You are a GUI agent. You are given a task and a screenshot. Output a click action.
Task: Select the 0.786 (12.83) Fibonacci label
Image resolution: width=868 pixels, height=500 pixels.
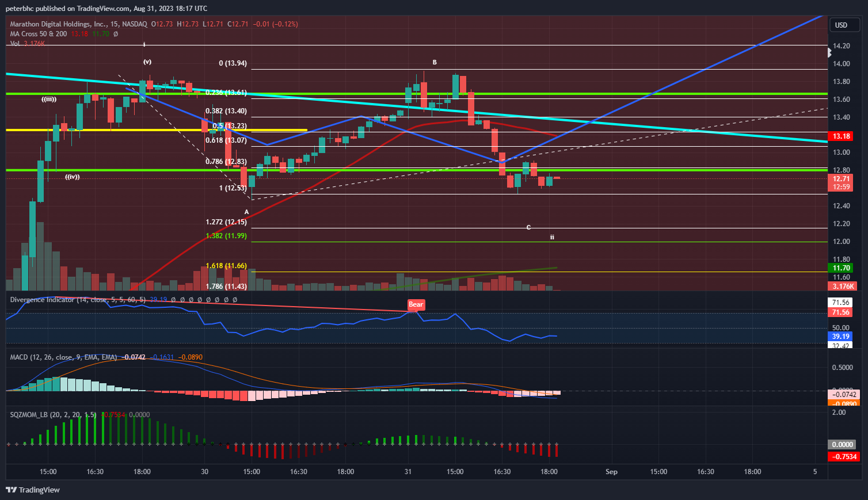pos(226,162)
